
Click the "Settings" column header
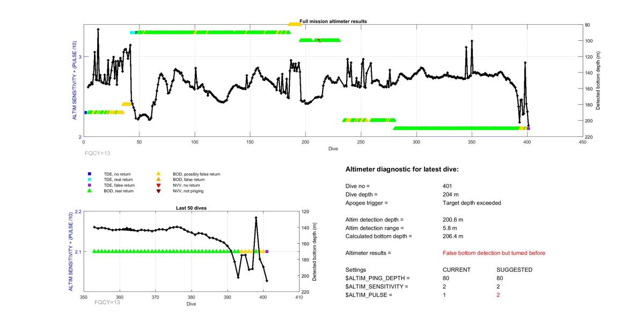click(x=356, y=269)
